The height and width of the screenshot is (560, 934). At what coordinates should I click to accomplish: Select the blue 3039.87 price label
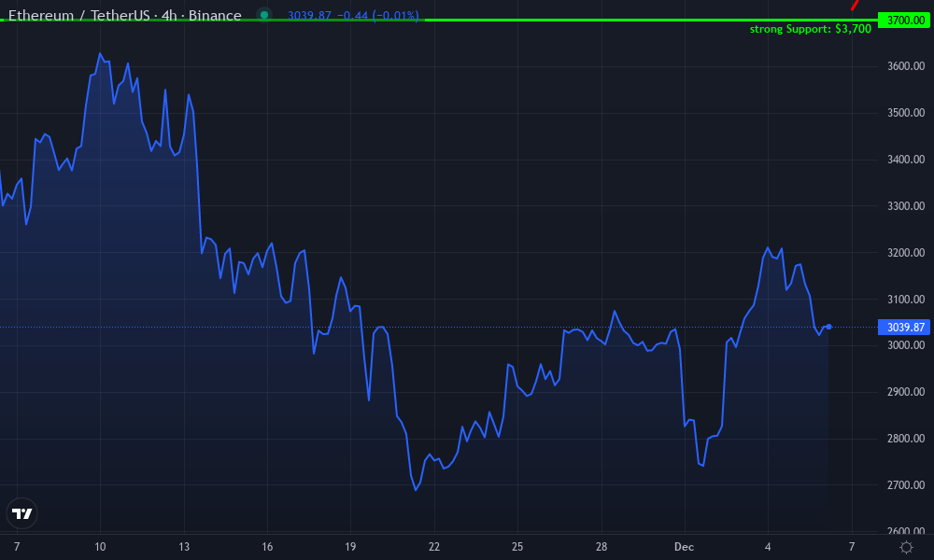point(902,327)
